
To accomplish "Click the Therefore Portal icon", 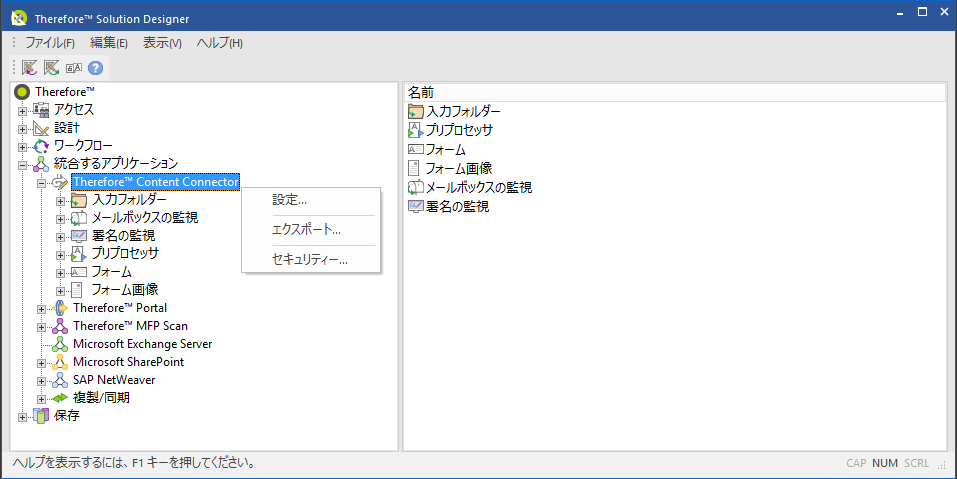I will coord(60,308).
